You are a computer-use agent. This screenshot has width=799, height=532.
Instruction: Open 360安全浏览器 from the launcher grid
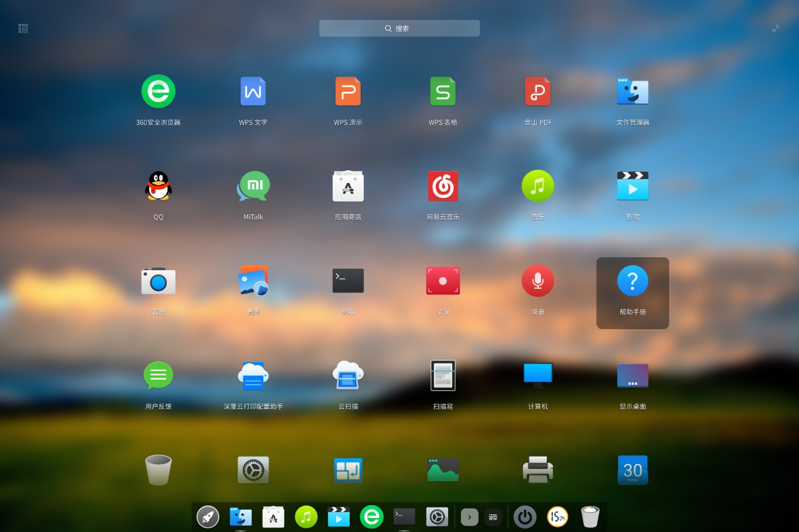click(x=159, y=91)
